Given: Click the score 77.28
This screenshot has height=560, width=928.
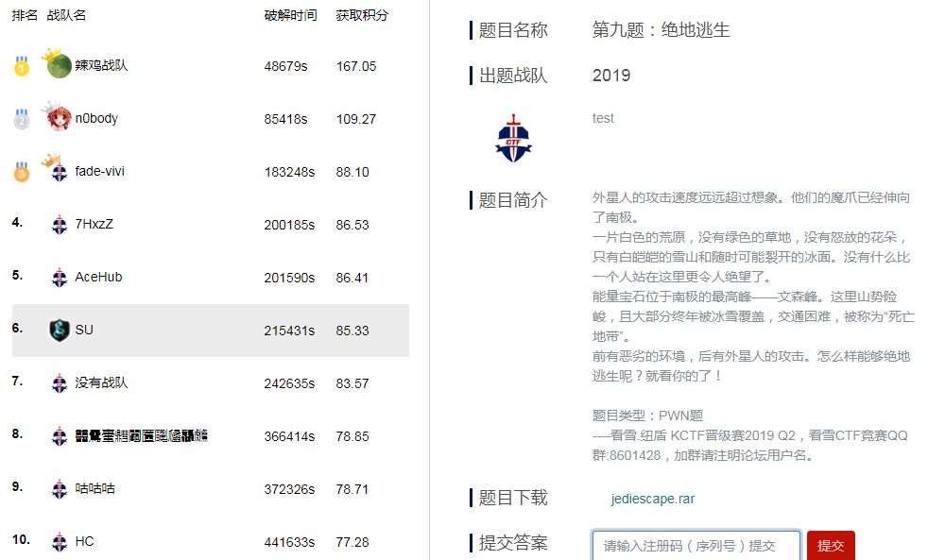Looking at the screenshot, I should pos(352,542).
